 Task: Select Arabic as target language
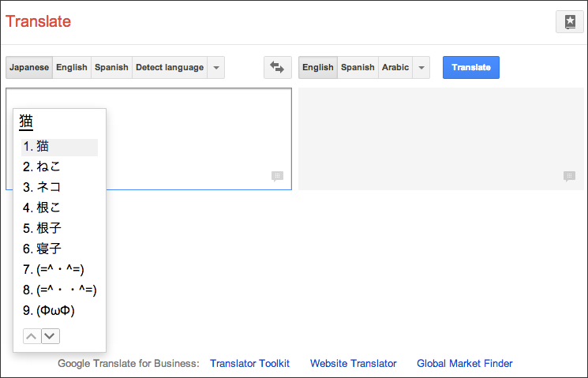pyautogui.click(x=395, y=68)
